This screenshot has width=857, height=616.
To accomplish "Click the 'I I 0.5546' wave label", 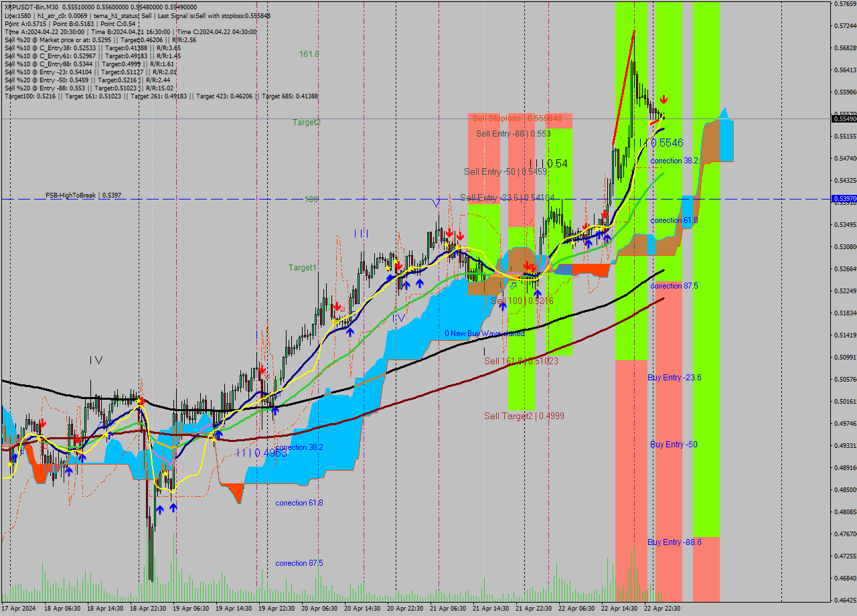I will point(660,143).
